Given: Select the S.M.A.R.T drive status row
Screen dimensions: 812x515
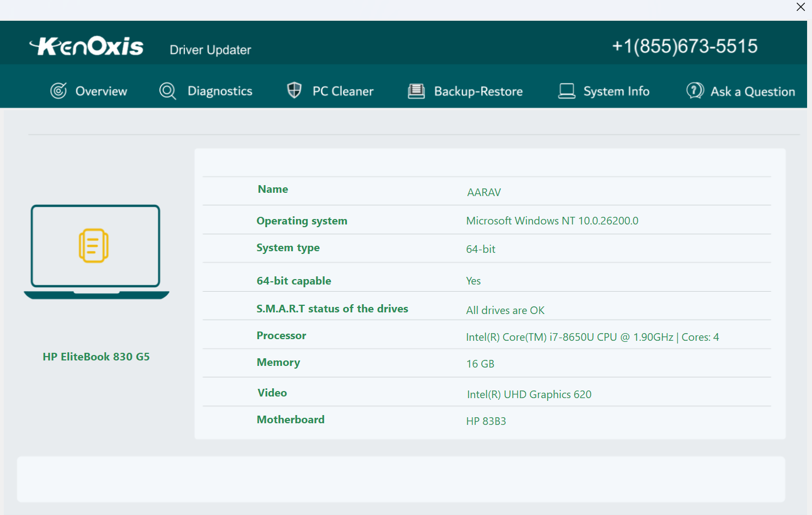Looking at the screenshot, I should 332,309.
